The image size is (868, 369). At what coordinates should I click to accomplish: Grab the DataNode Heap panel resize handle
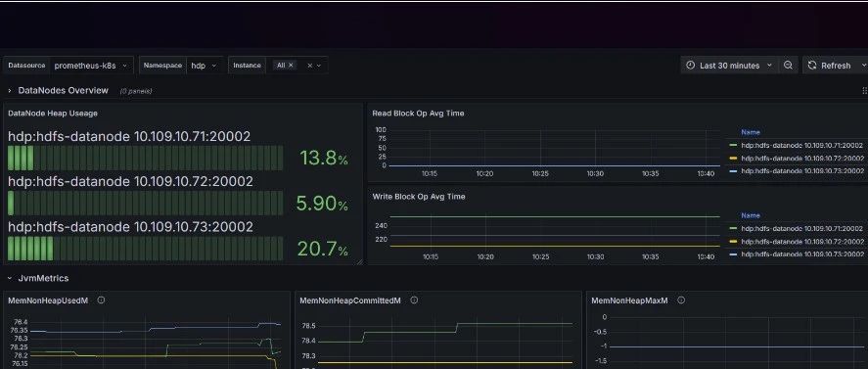pos(360,261)
